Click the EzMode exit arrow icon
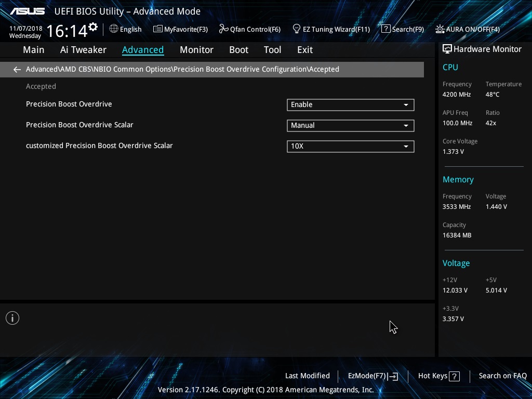532x399 pixels. click(x=393, y=376)
